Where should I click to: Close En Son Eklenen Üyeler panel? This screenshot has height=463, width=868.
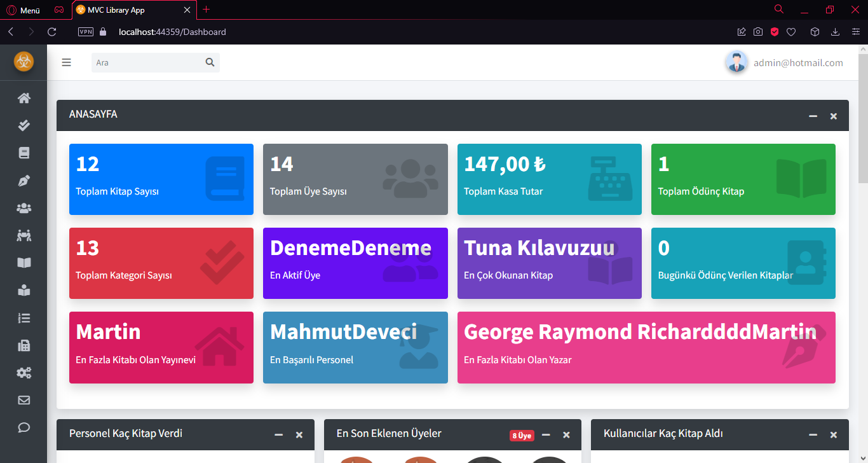[x=566, y=434]
